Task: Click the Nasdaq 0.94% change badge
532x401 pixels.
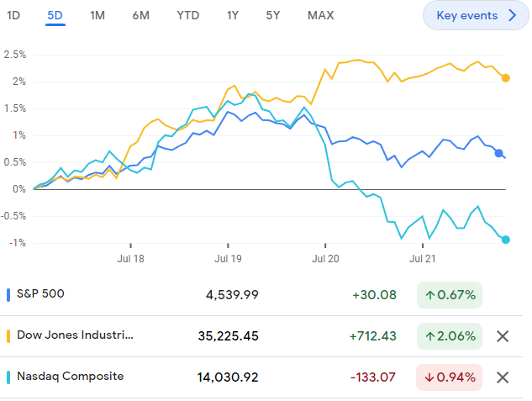Action: coord(450,377)
